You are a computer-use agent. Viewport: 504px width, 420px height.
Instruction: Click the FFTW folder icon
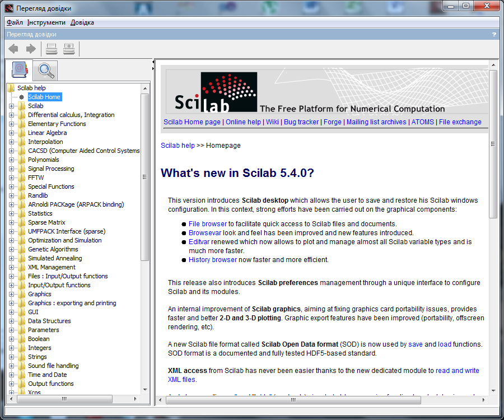click(22, 178)
